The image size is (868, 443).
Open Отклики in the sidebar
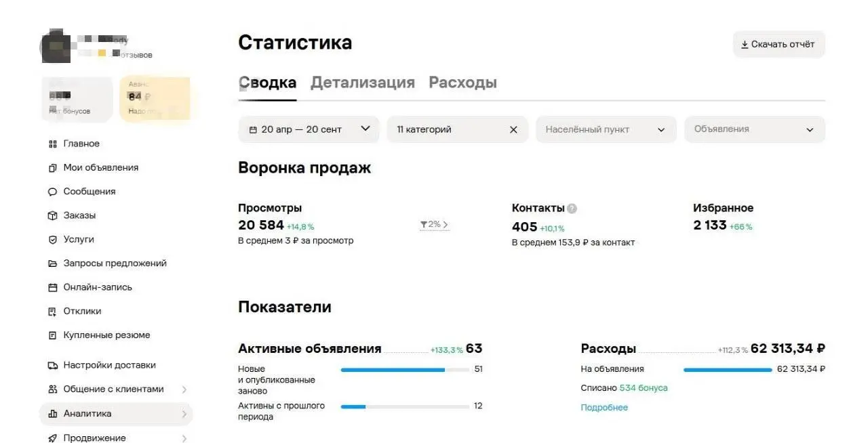coord(82,311)
